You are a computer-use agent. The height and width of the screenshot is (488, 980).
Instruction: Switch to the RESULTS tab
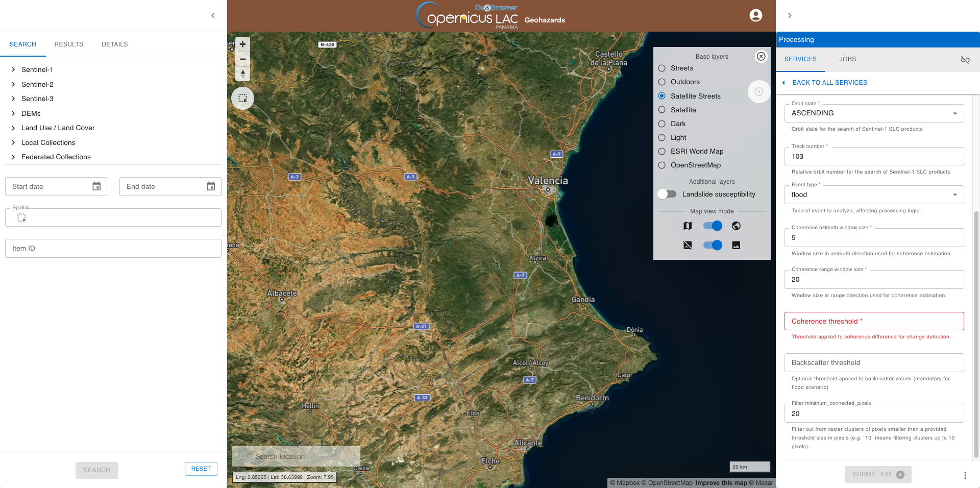(x=68, y=44)
